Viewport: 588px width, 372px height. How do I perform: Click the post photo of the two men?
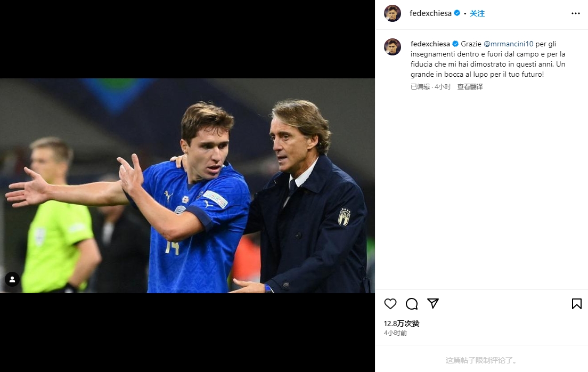click(x=187, y=185)
